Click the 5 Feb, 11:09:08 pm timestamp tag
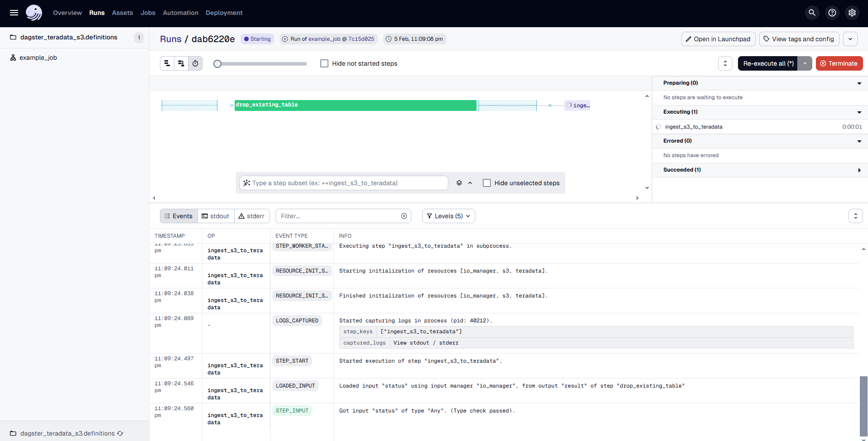Viewport: 868px width, 441px height. (415, 39)
